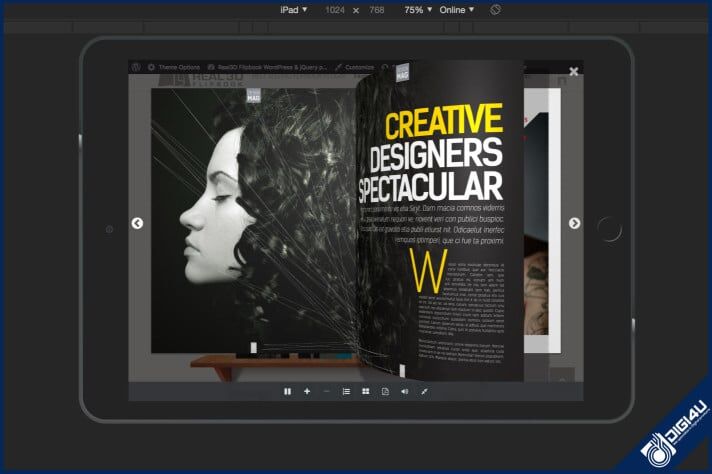The width and height of the screenshot is (712, 474).
Task: Expand the 75% zoom level dropdown
Action: [418, 10]
